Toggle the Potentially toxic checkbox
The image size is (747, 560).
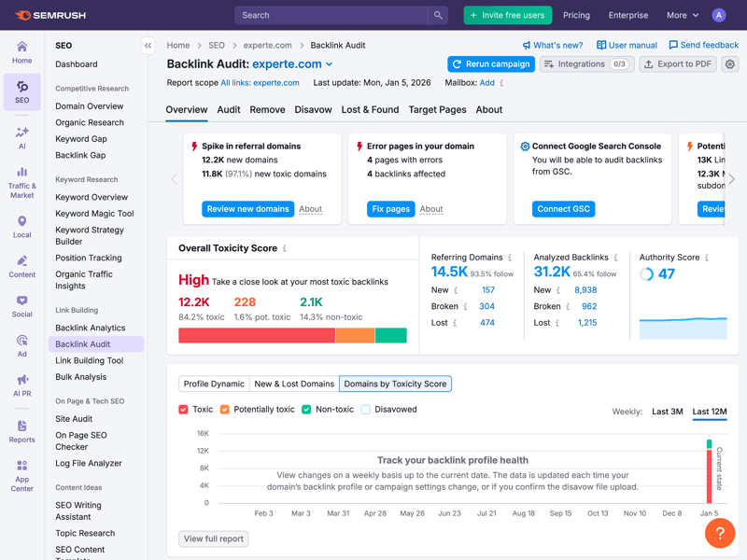click(225, 409)
